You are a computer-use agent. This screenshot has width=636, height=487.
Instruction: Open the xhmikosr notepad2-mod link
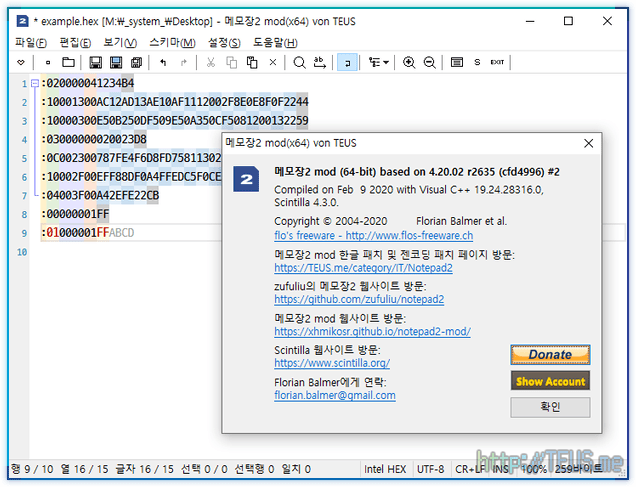tap(372, 332)
